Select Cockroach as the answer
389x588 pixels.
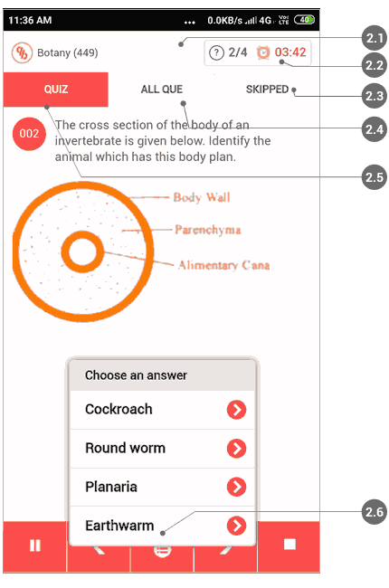(162, 410)
